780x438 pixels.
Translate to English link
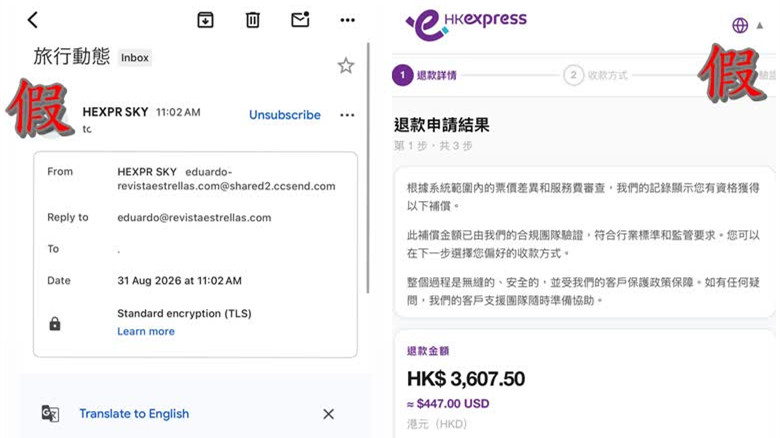134,414
